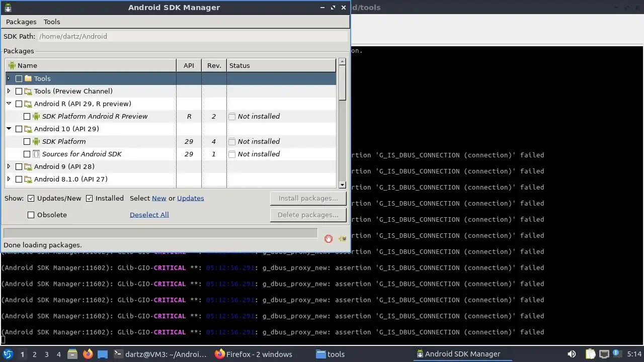This screenshot has width=644, height=362.
Task: Open the clipboard icon in the system tray
Action: 590,354
